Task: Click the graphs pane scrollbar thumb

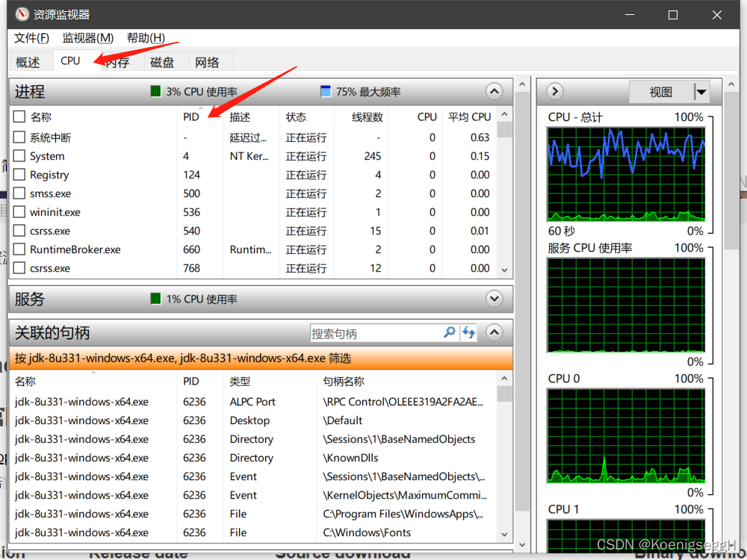Action: pyautogui.click(x=731, y=170)
